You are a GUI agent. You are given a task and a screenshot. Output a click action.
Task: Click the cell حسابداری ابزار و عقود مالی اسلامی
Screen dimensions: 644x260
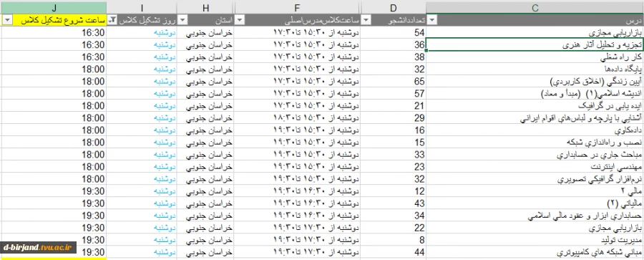point(535,216)
